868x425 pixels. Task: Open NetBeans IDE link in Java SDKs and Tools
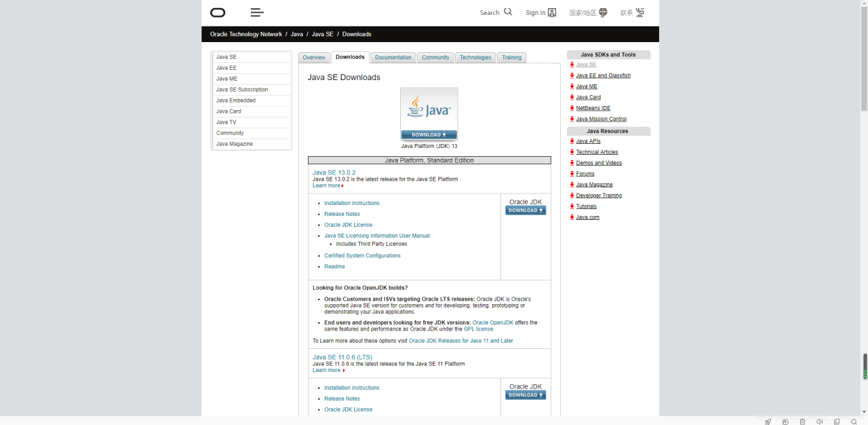coord(593,108)
